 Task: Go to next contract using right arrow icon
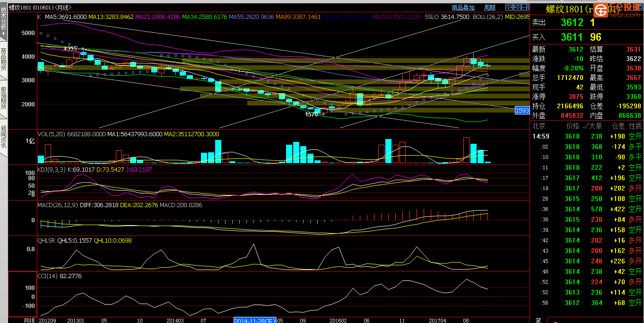pos(517,7)
